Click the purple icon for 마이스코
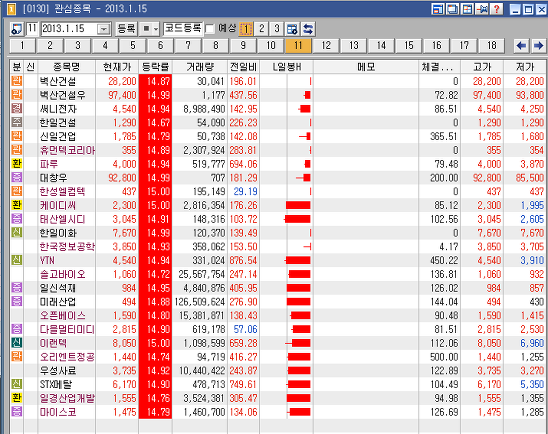The width and height of the screenshot is (548, 434). (17, 411)
